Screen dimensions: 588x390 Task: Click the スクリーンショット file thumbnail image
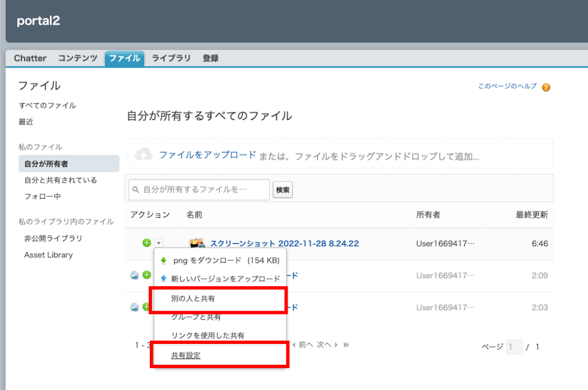point(197,244)
